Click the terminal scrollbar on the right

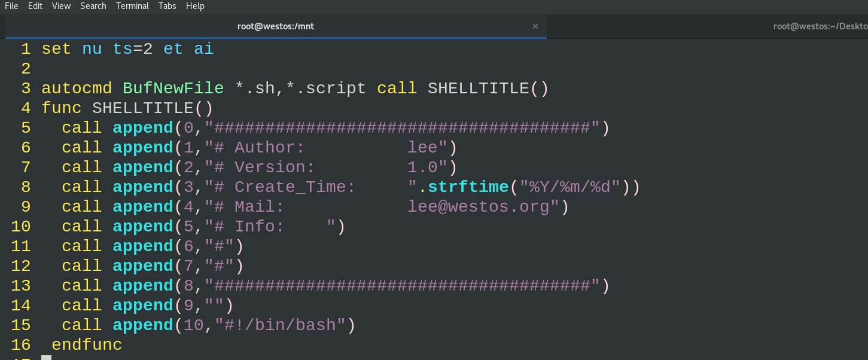[x=863, y=179]
